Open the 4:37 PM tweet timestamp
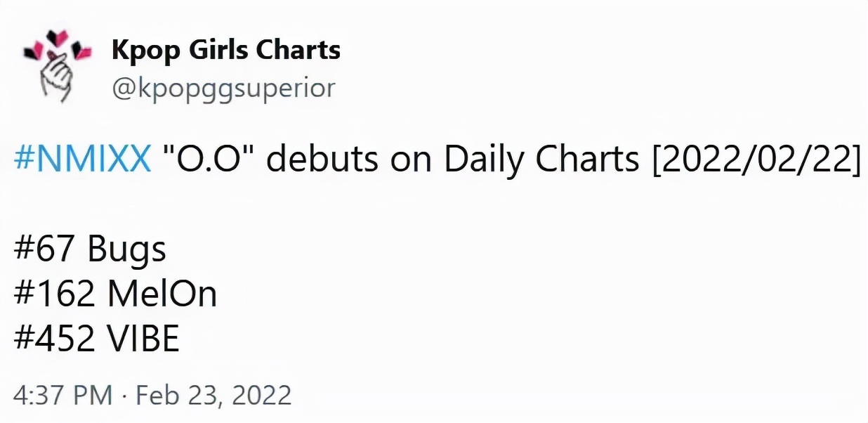This screenshot has width=868, height=423. click(x=63, y=395)
